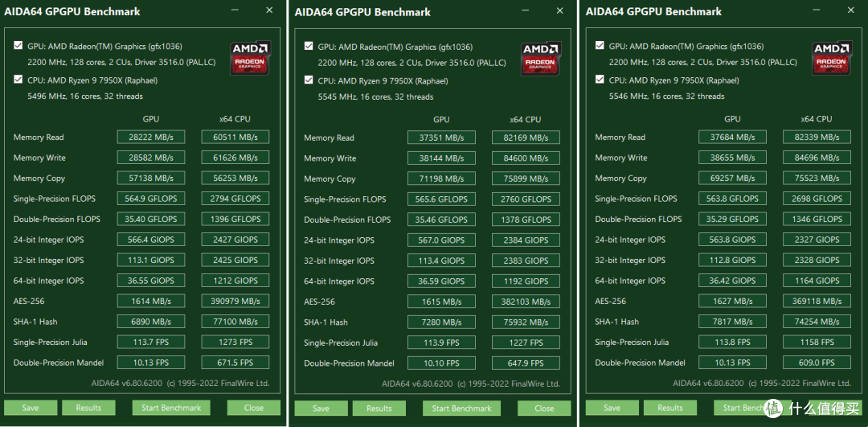Click CPU Memory Read value "82169 MB/s"
868x427 pixels.
pos(526,138)
